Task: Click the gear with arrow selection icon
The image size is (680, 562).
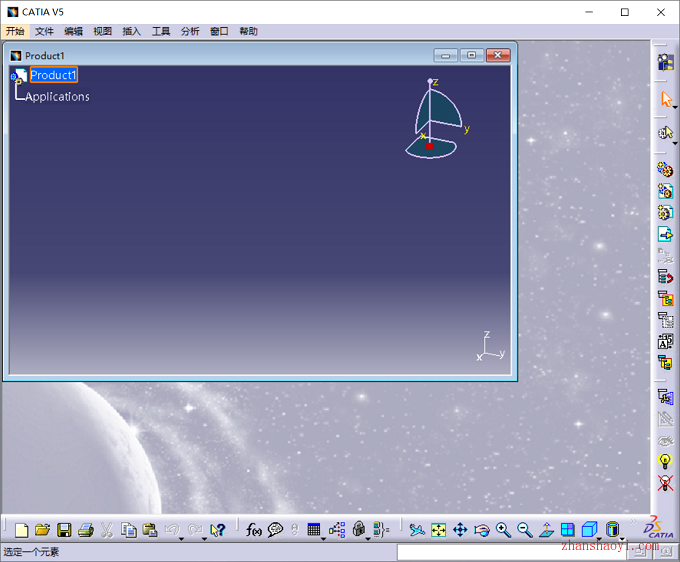Action: (665, 133)
